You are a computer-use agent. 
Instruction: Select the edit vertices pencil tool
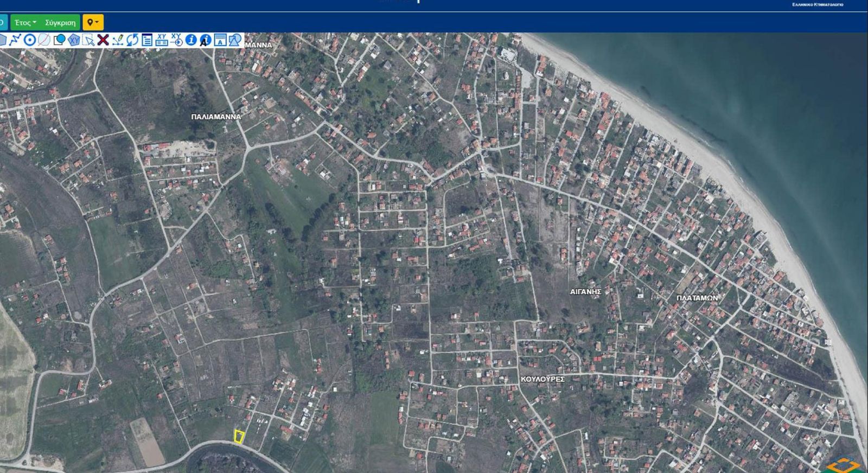(118, 40)
